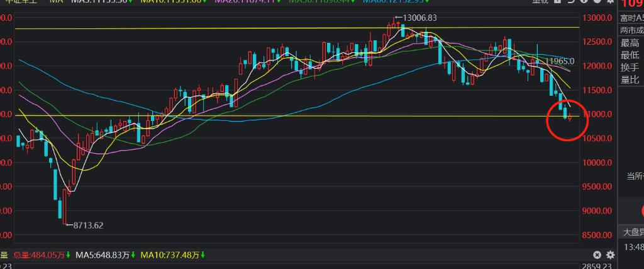
Task: Open the 富时A50 tab in side panel
Action: click(x=631, y=18)
